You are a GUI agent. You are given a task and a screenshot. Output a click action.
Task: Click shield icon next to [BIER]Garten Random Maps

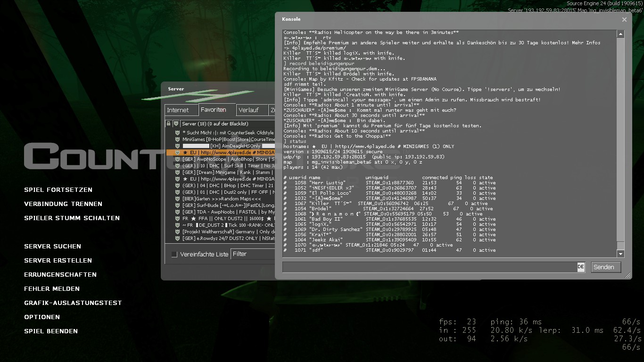(178, 199)
